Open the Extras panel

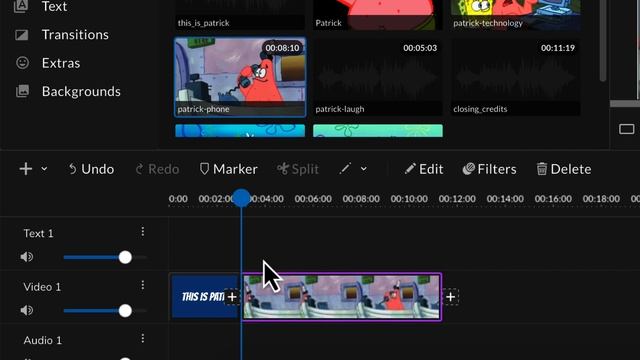pos(61,63)
